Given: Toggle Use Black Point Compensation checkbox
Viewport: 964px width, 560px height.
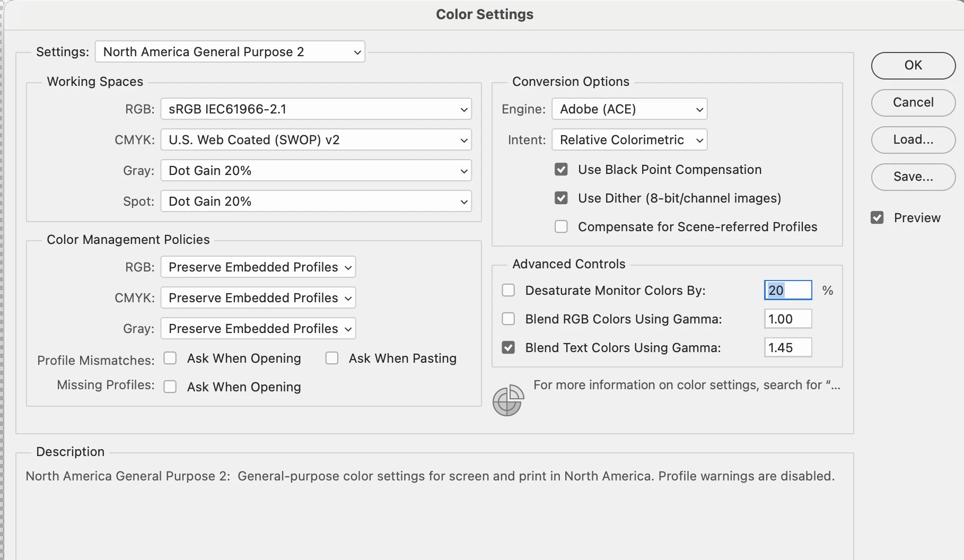Looking at the screenshot, I should coord(561,170).
